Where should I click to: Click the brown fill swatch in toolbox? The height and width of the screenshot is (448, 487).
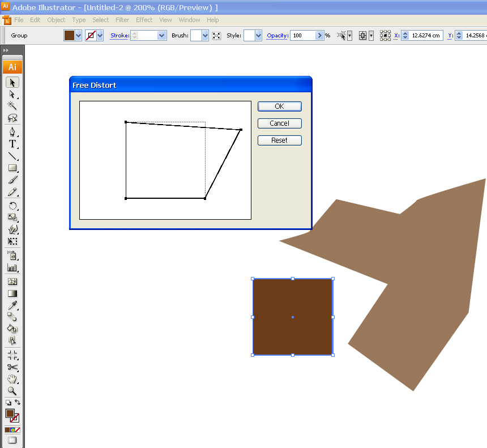10,413
